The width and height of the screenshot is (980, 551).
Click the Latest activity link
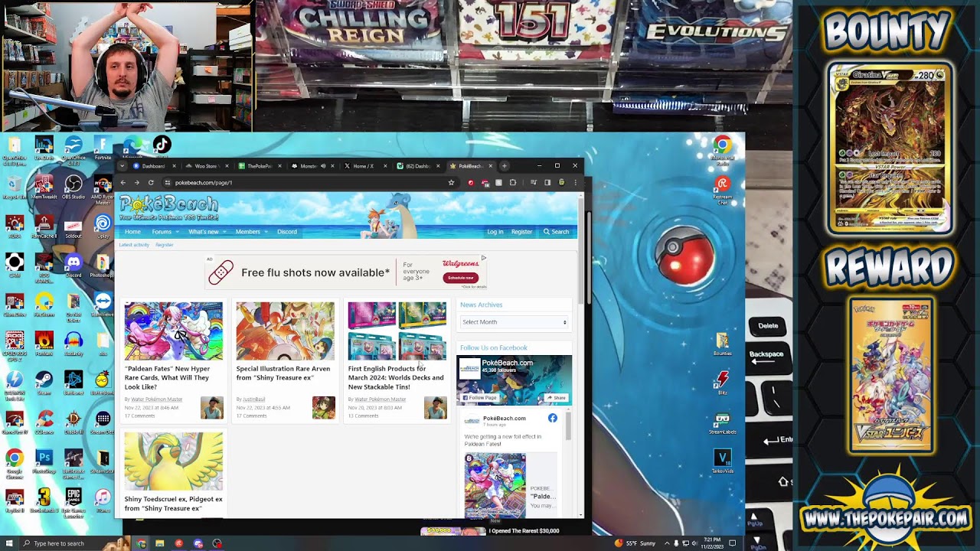[134, 245]
